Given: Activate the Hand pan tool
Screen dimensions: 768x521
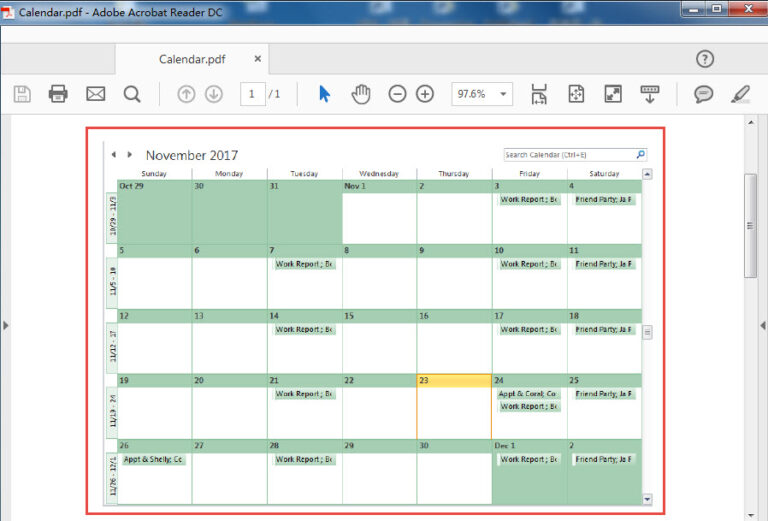Looking at the screenshot, I should pos(361,94).
